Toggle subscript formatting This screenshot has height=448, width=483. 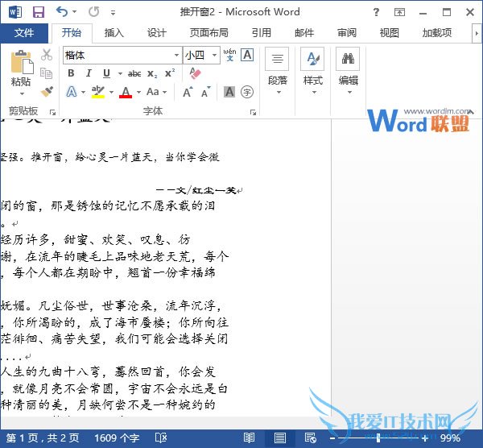click(x=153, y=73)
